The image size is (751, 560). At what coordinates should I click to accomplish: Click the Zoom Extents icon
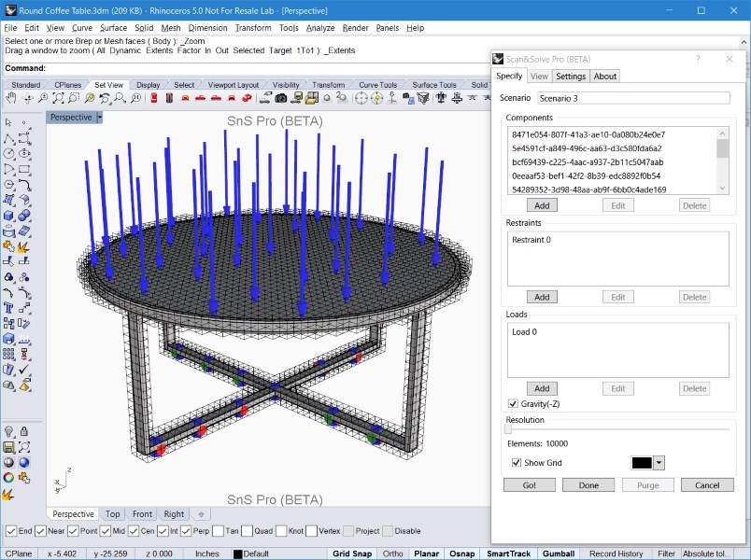coord(58,98)
